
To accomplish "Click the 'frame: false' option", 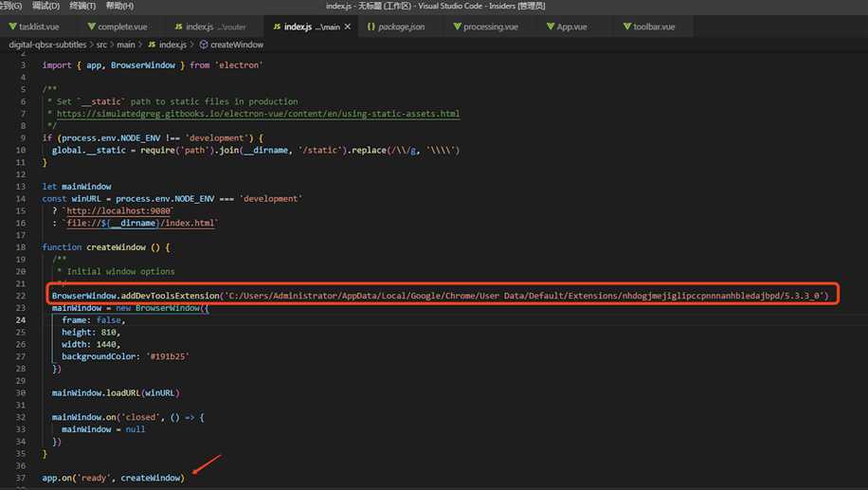I will [x=94, y=320].
